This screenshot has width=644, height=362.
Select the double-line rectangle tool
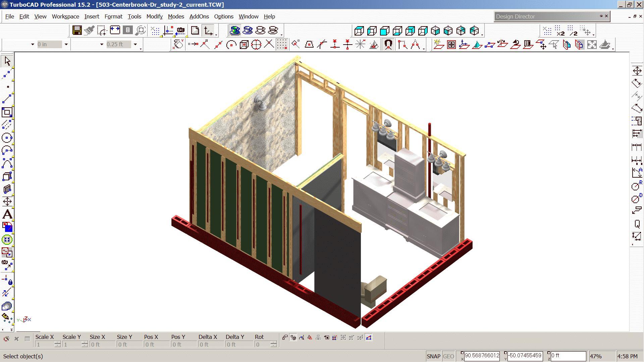click(x=7, y=112)
